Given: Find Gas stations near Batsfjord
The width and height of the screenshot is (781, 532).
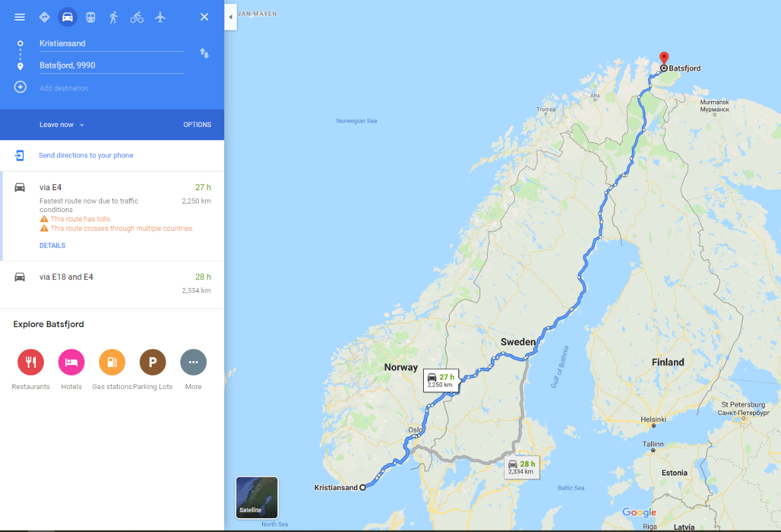Looking at the screenshot, I should click(112, 362).
